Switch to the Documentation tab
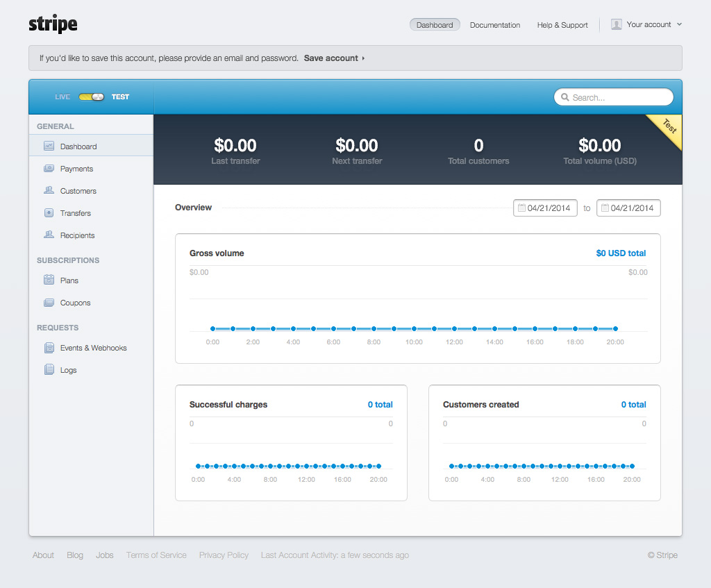This screenshot has width=711, height=588. click(494, 25)
